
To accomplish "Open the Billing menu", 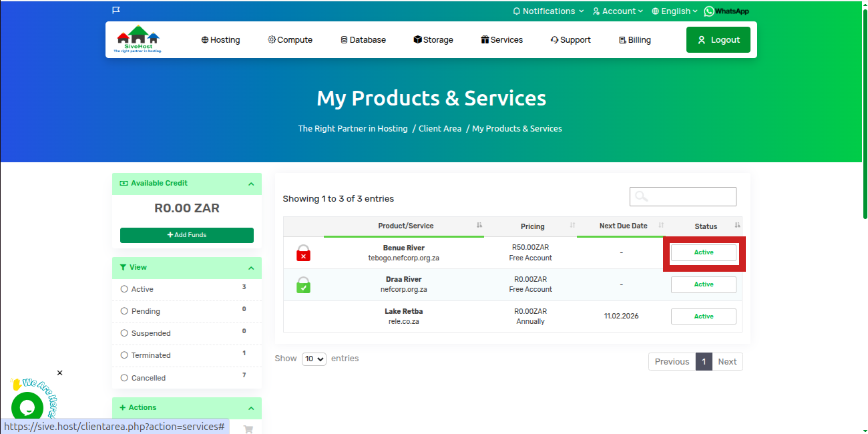I will [635, 40].
